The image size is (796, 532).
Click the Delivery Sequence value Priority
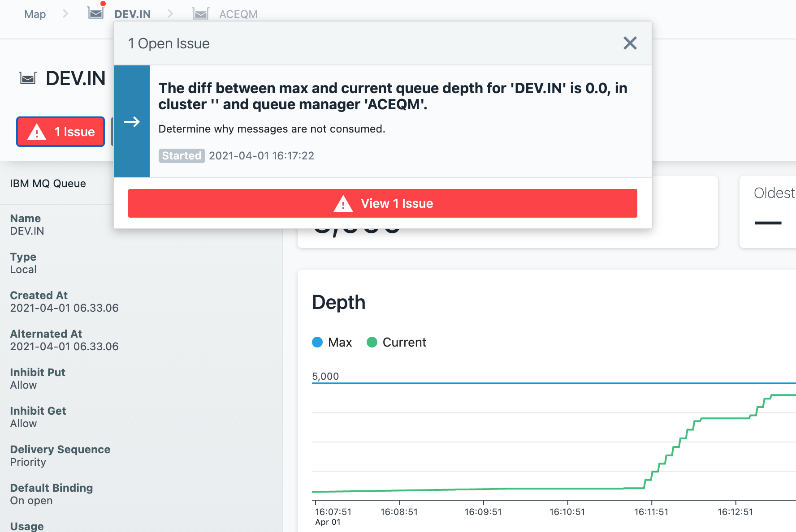pos(28,462)
